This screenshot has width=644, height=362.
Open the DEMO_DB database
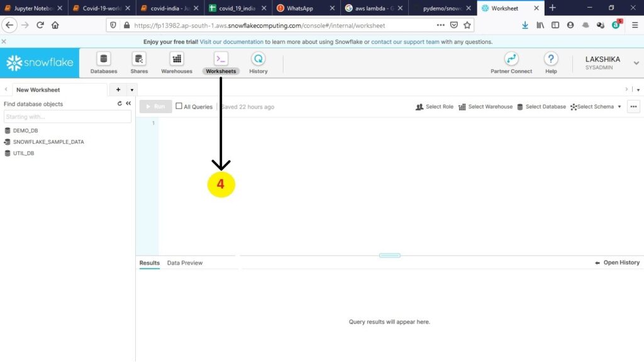tap(25, 131)
